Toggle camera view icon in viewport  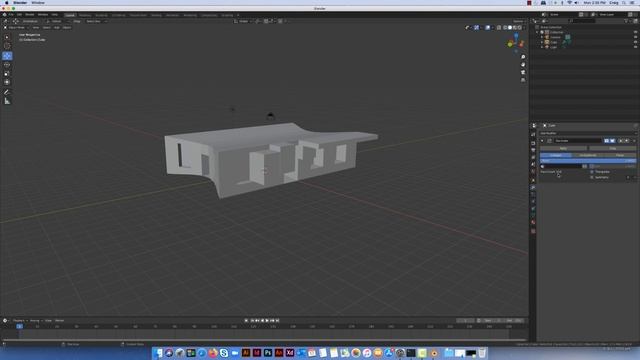(523, 72)
